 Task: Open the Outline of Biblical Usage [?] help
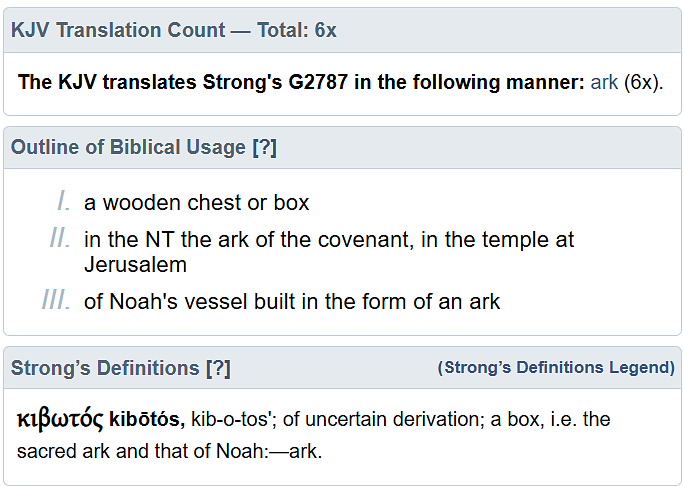[x=264, y=147]
